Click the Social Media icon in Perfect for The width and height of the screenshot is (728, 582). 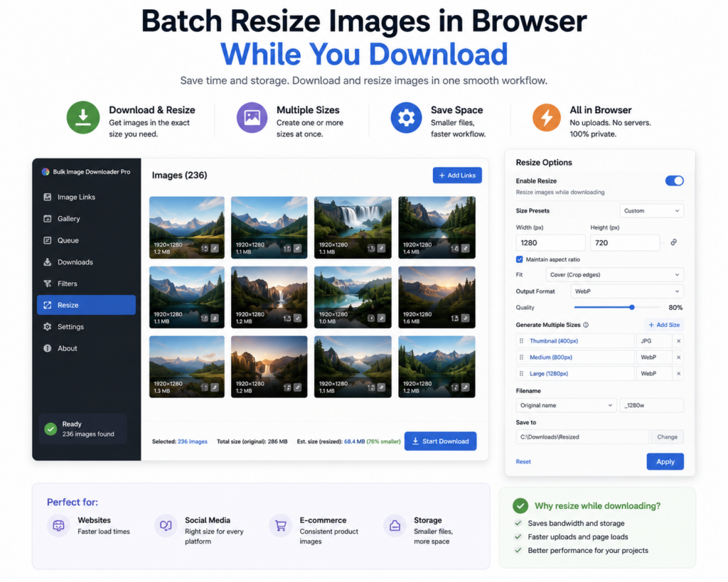pos(166,526)
